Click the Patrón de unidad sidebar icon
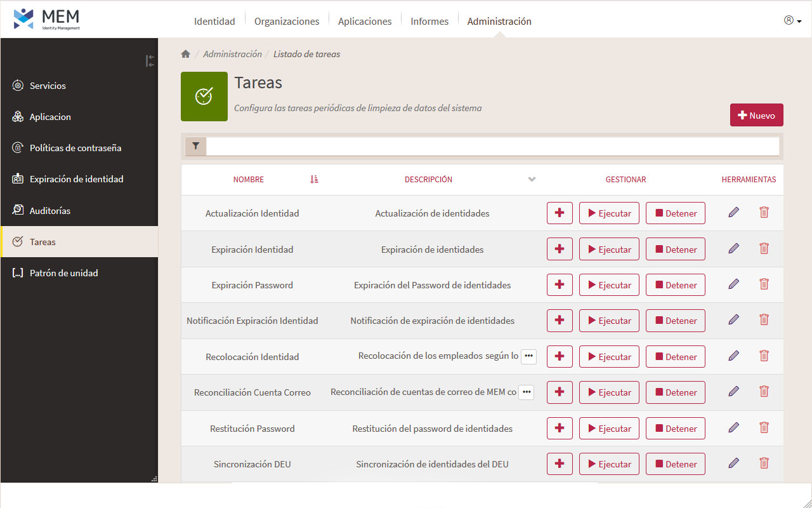Image resolution: width=812 pixels, height=508 pixels. (x=17, y=272)
